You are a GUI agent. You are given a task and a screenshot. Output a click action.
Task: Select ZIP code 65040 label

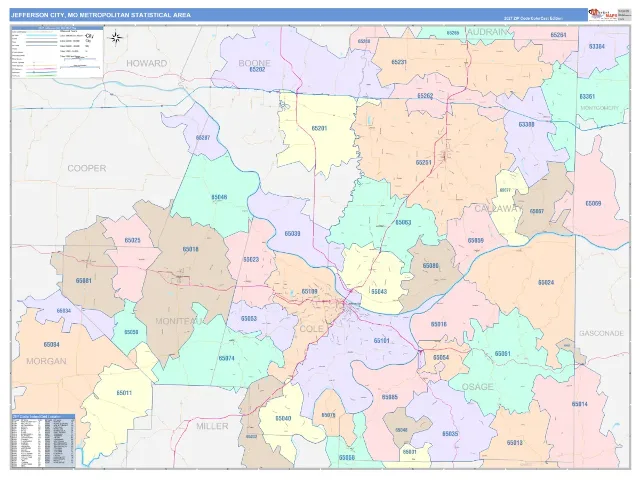pos(283,418)
